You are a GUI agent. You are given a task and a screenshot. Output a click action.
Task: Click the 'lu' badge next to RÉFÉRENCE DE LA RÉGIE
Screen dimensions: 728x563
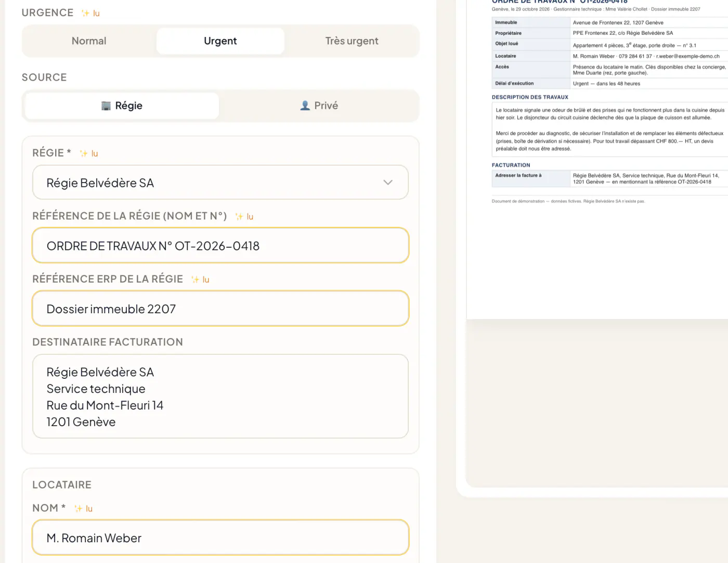tap(244, 216)
